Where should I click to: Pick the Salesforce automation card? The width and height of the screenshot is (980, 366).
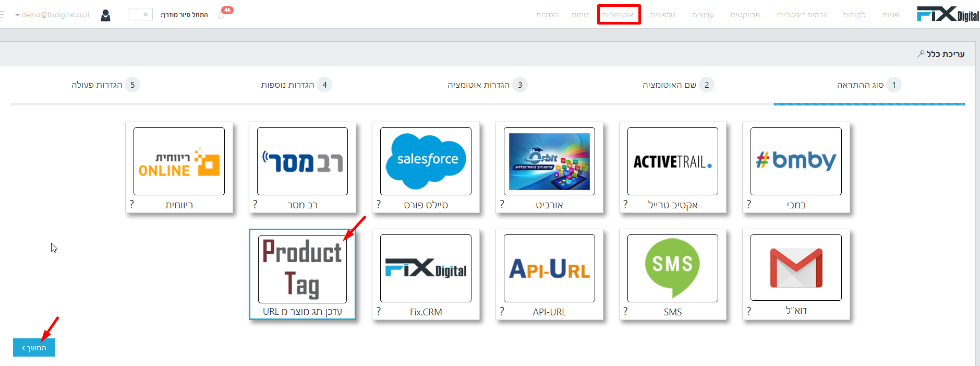coord(426,168)
